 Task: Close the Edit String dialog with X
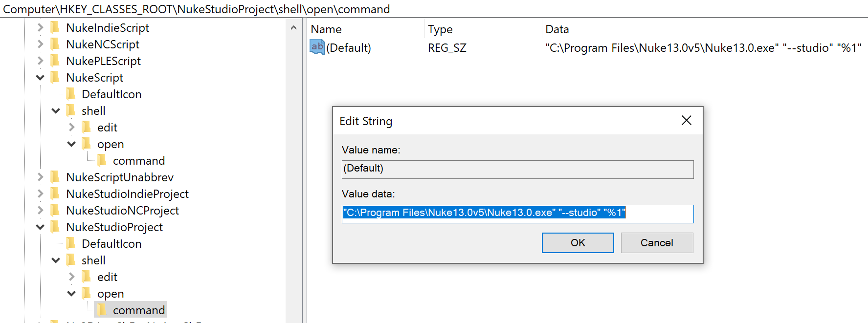tap(686, 120)
